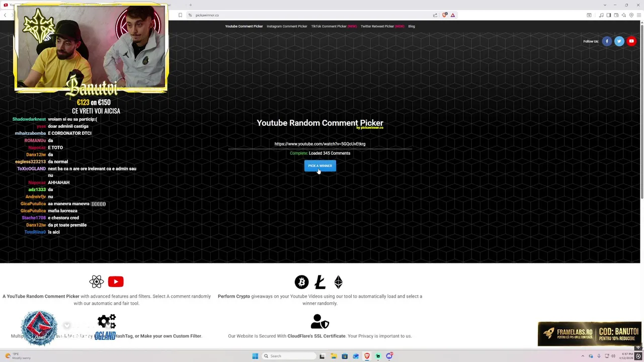Click the PICK A WINNER button
The image size is (644, 362).
[320, 166]
